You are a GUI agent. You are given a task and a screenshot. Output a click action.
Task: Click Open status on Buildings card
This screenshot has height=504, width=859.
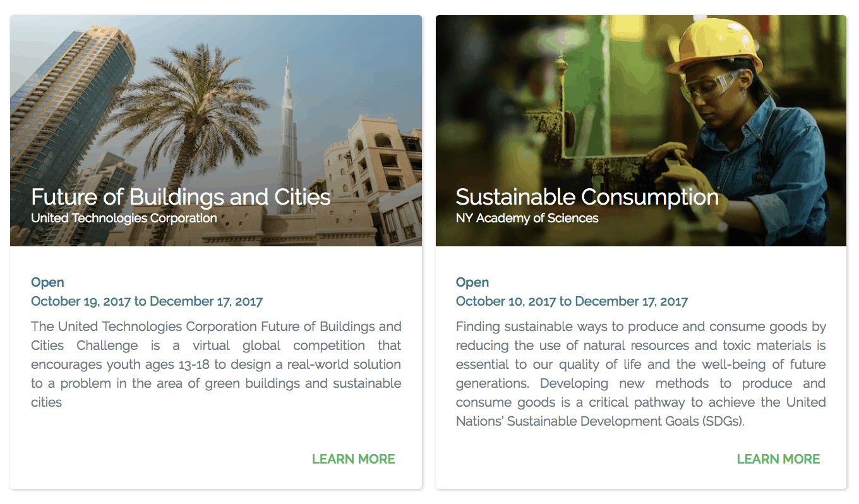tap(47, 282)
